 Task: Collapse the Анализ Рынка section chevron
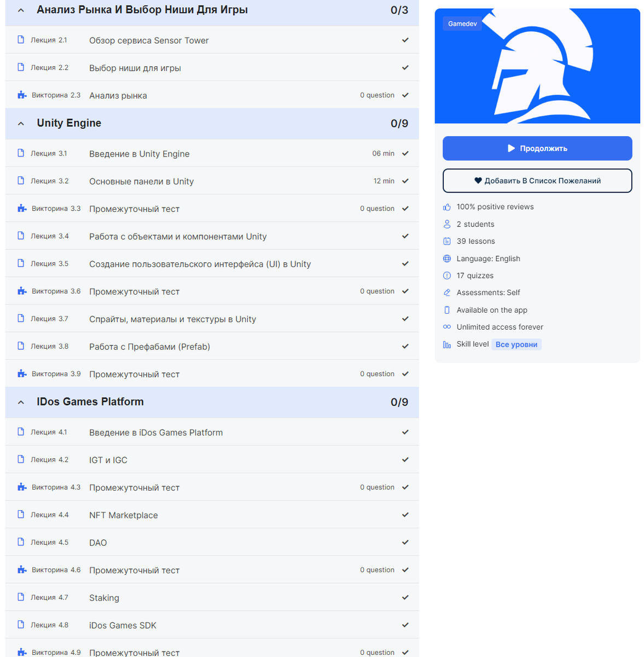(21, 10)
